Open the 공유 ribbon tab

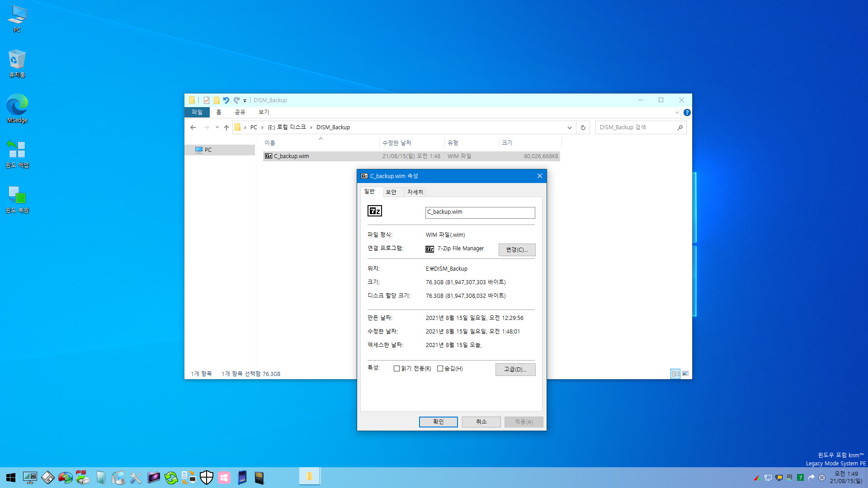tap(240, 112)
